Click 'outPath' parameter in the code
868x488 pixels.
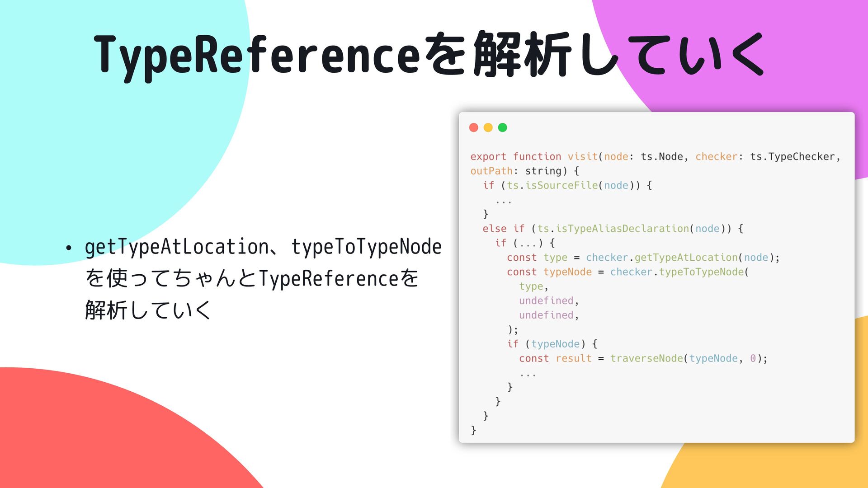point(491,171)
